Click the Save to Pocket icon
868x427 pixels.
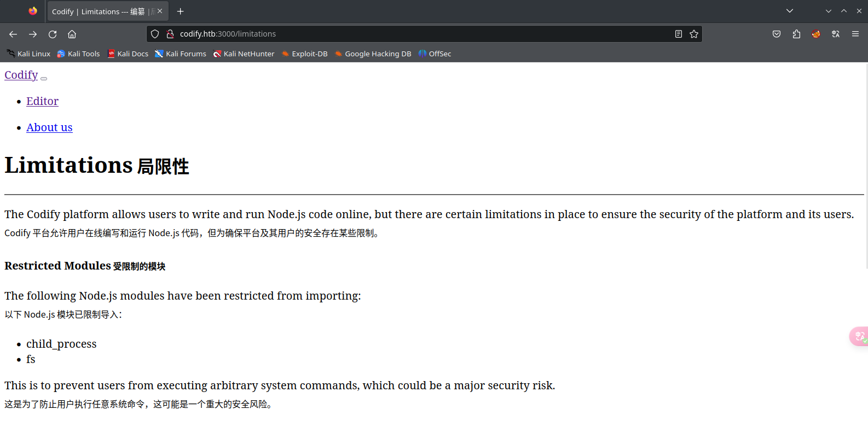pos(777,34)
